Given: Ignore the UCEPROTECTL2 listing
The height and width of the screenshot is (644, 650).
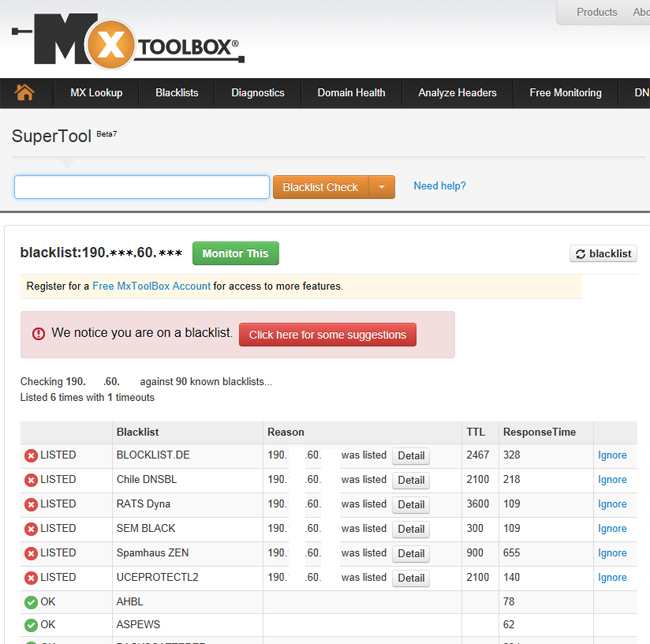Looking at the screenshot, I should pos(612,577).
